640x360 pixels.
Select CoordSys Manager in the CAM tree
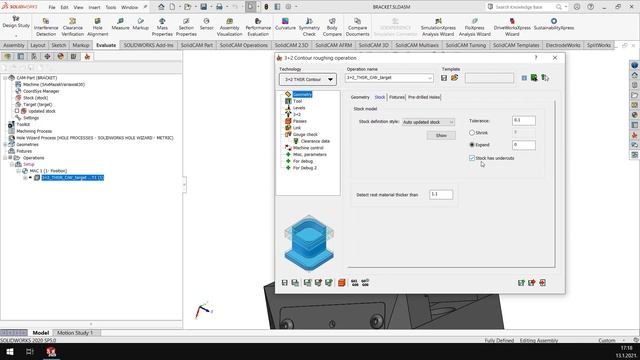coord(41,91)
